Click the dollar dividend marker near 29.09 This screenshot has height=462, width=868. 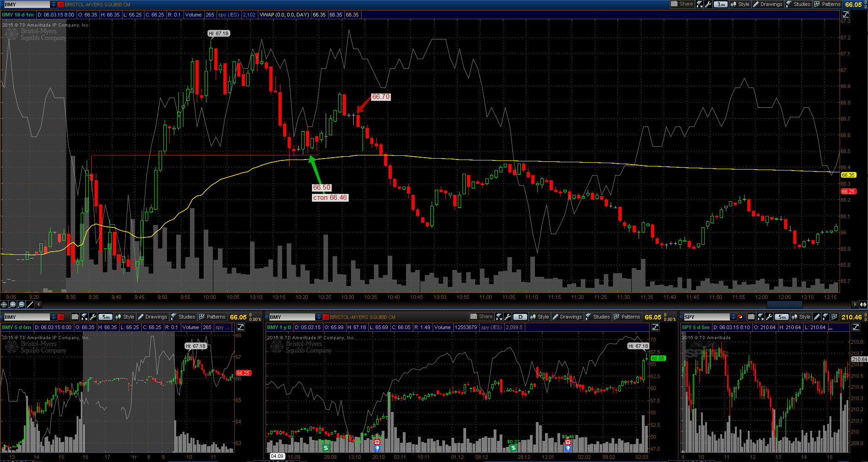pos(326,448)
